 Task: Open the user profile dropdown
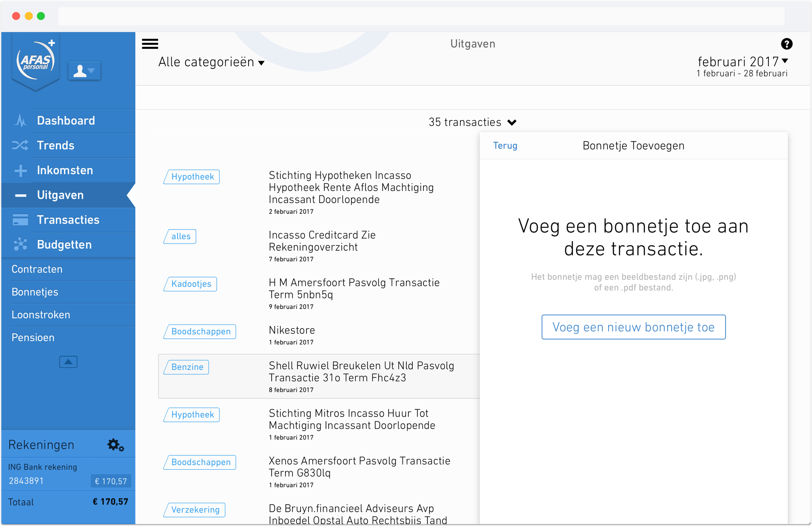(x=84, y=71)
